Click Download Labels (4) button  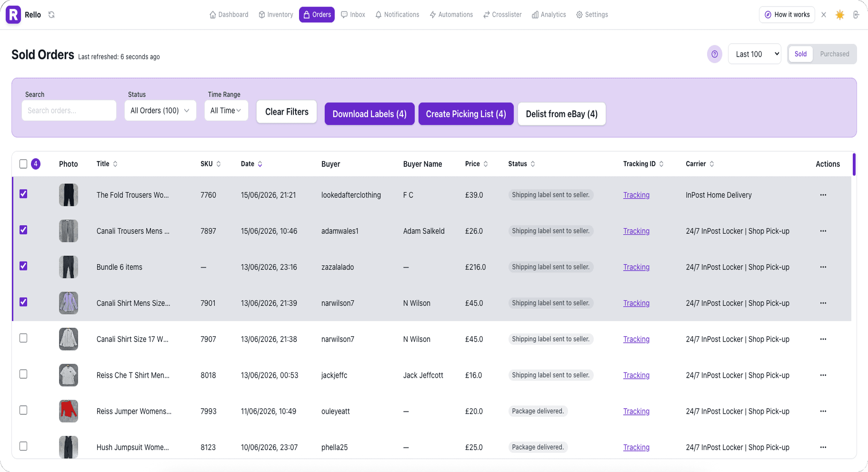(369, 114)
